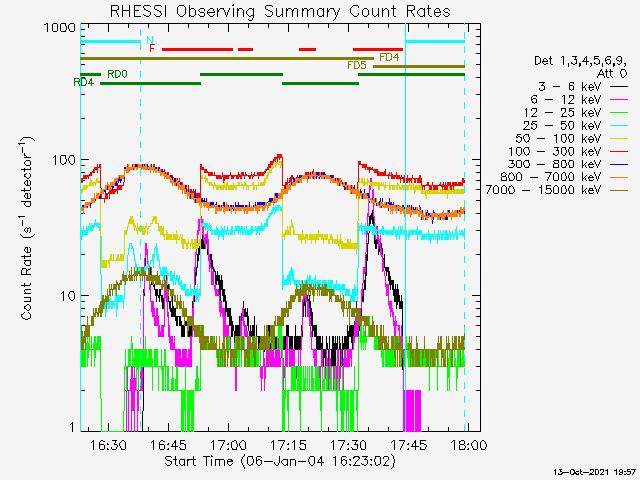This screenshot has width=640, height=480.
Task: Select the 300 - 800 keV legend label
Action: pos(555,164)
